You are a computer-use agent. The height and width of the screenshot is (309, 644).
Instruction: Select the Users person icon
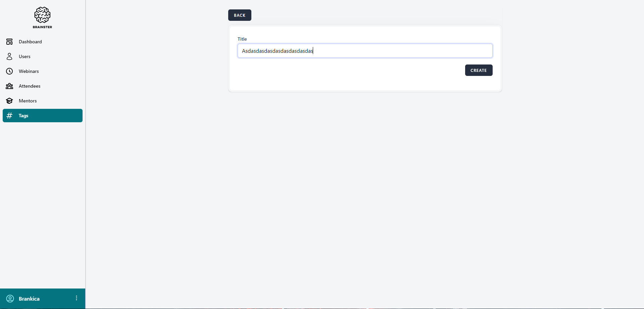(9, 56)
